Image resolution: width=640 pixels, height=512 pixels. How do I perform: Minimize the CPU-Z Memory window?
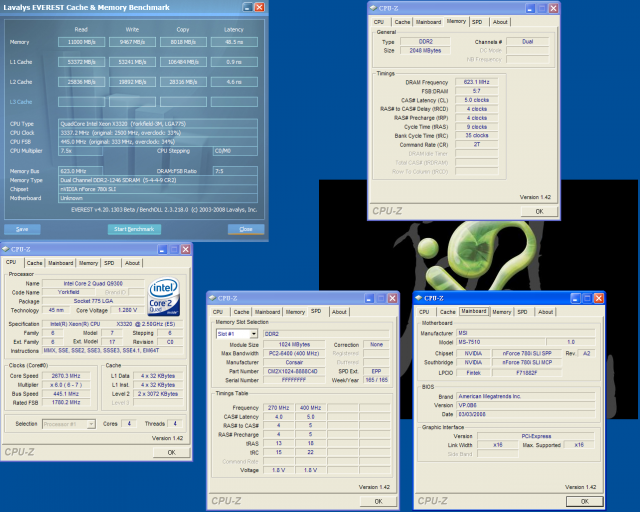530,8
